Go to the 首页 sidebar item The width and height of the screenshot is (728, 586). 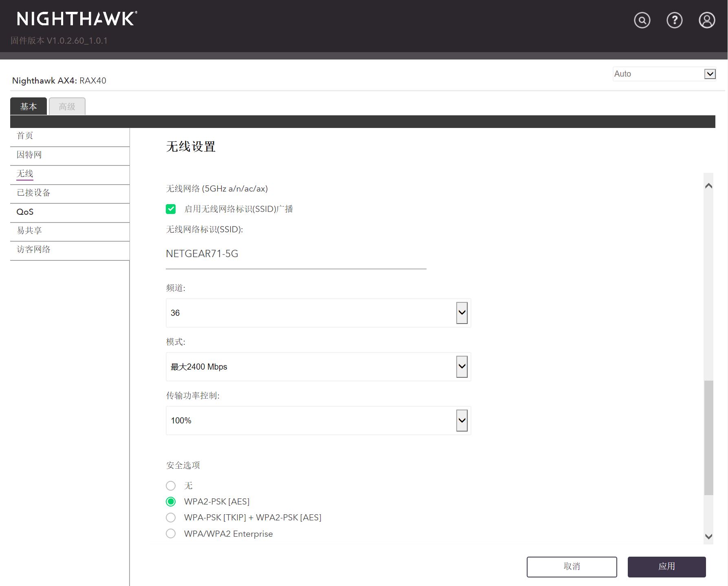(x=24, y=135)
